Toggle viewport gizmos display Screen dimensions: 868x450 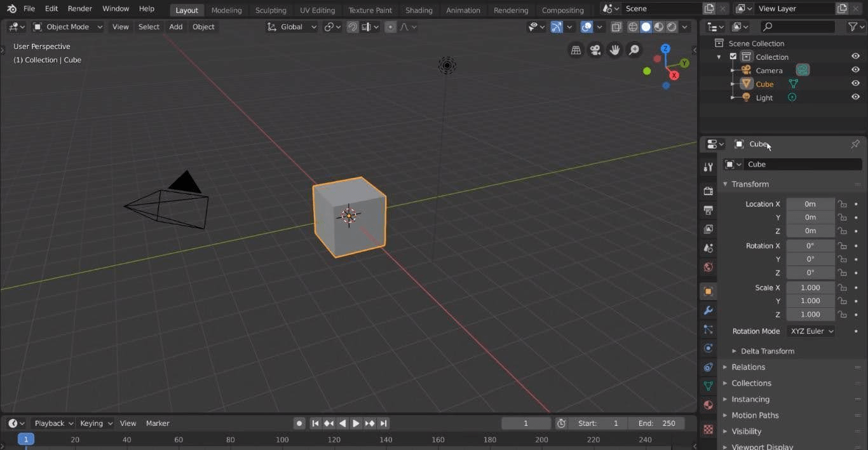point(556,27)
